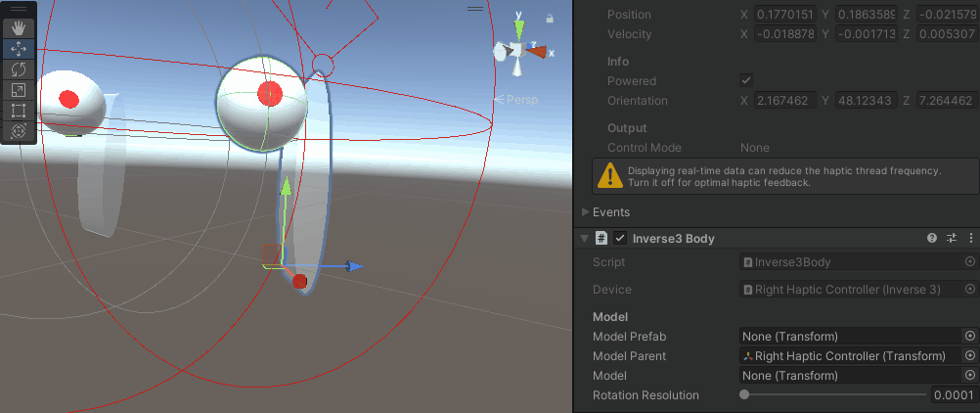Open the object picker for the Model field

(970, 376)
